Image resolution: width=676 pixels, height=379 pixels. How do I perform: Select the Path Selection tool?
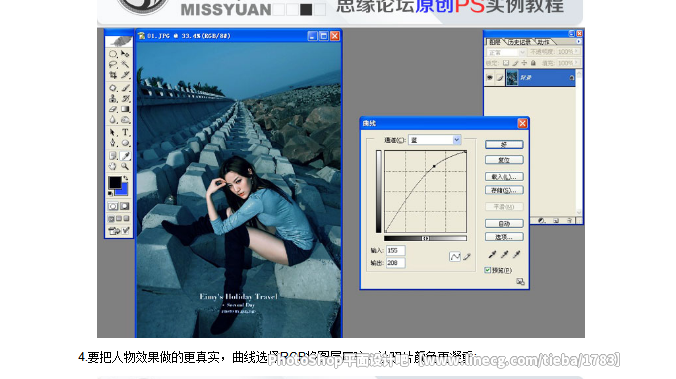(113, 132)
